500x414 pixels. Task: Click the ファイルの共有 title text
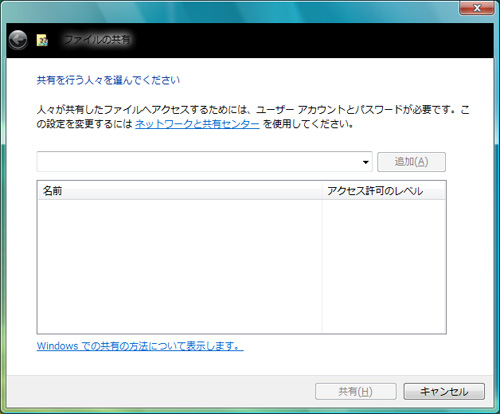[97, 40]
